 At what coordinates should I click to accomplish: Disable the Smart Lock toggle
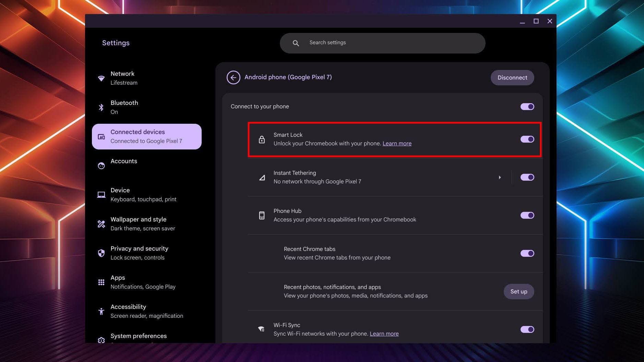(x=527, y=139)
